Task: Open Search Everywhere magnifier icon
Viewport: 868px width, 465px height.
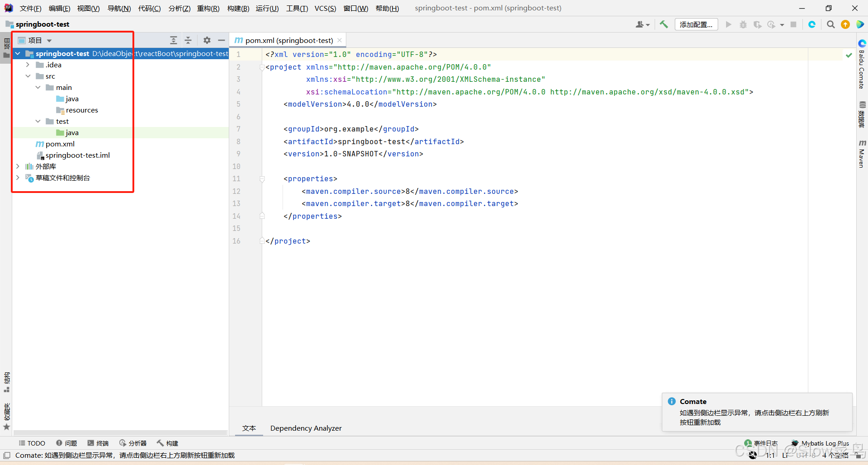Action: click(x=830, y=24)
